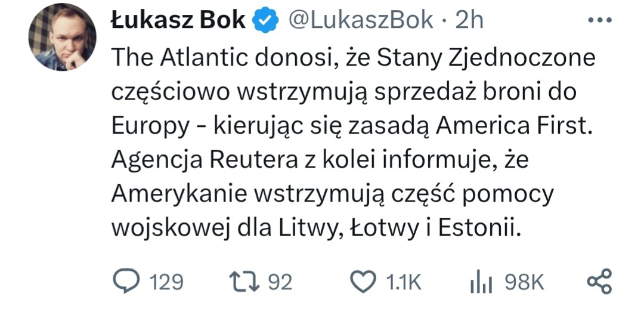Image resolution: width=644 pixels, height=309 pixels.
Task: Click the 92 reposts count
Action: click(280, 282)
